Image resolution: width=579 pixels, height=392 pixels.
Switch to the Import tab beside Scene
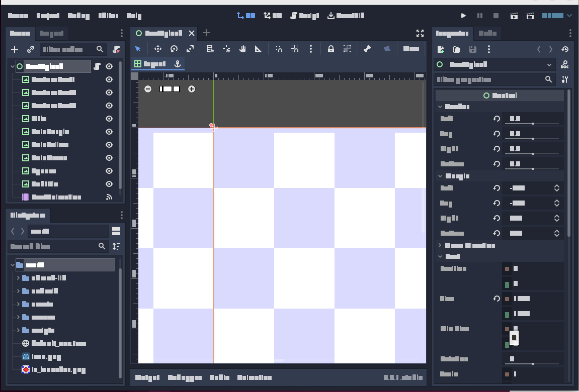click(x=52, y=33)
